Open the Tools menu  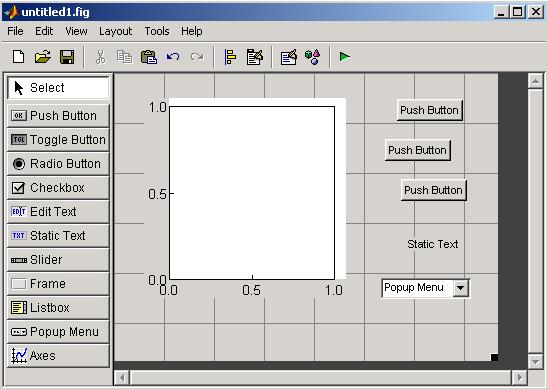tap(157, 31)
